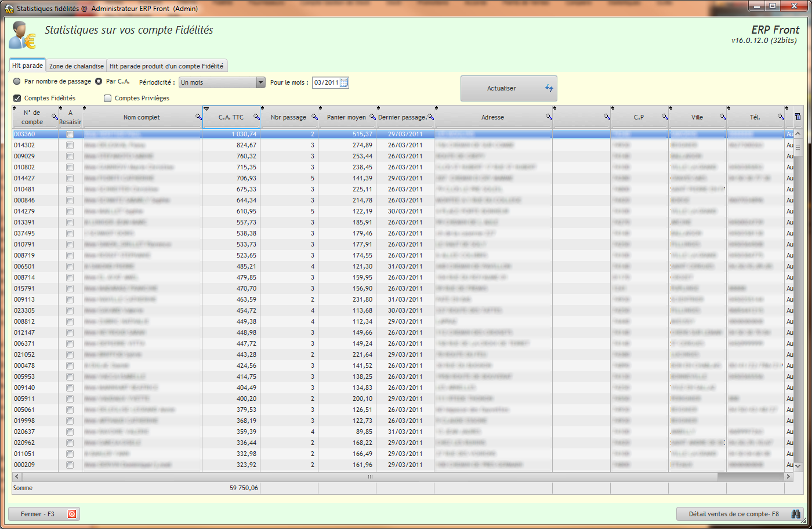Image resolution: width=812 pixels, height=529 pixels.
Task: Click the horizontal scrollbar thumb under the grid
Action: pos(369,477)
